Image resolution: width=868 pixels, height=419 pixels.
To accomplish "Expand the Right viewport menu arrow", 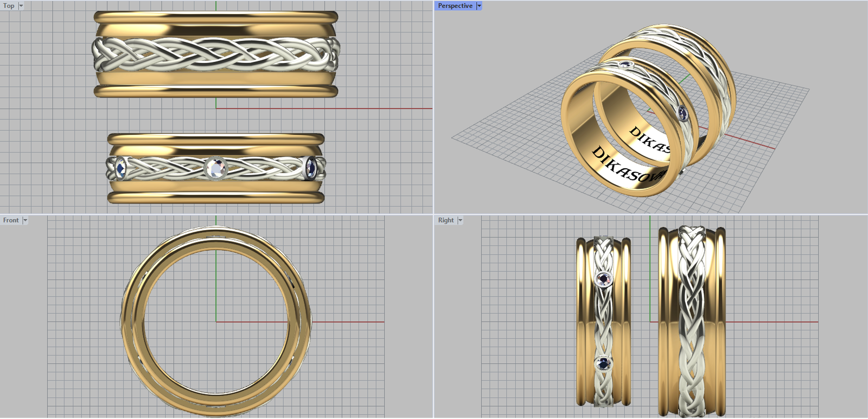I will point(460,220).
